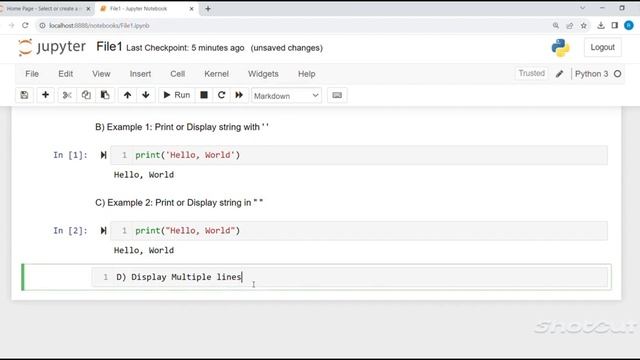640x360 pixels.
Task: Restart kernel and run all cells icon
Action: pos(239,96)
